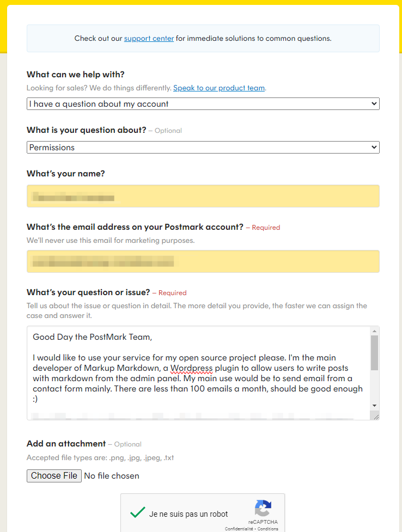Toggle the 'Je ne suis pas un robot' checkbox
The height and width of the screenshot is (532, 402).
point(138,513)
